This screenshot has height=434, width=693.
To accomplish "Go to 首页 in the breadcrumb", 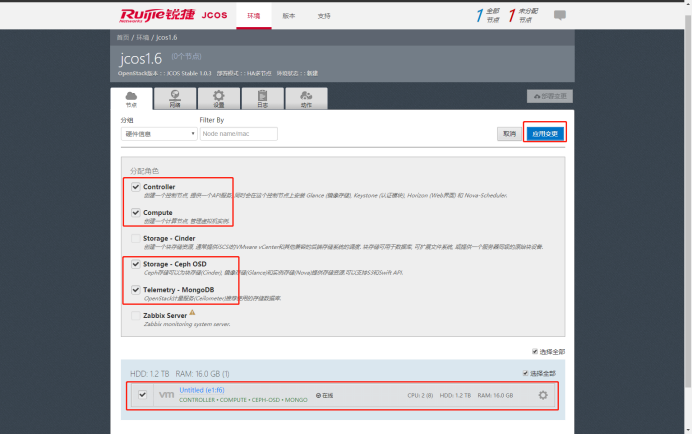I will click(x=123, y=38).
